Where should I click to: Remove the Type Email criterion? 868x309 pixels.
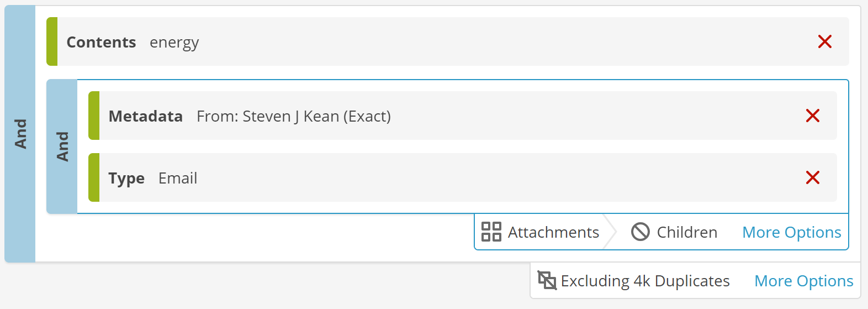(812, 177)
